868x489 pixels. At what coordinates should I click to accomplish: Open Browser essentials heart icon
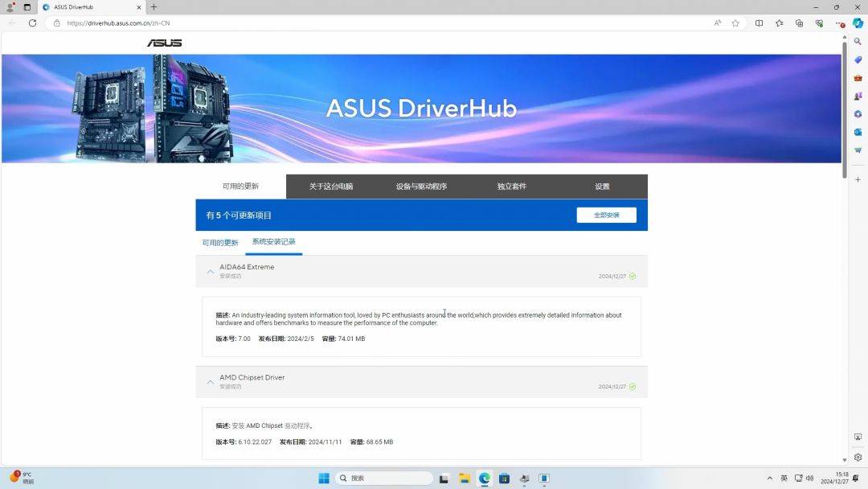pos(819,23)
